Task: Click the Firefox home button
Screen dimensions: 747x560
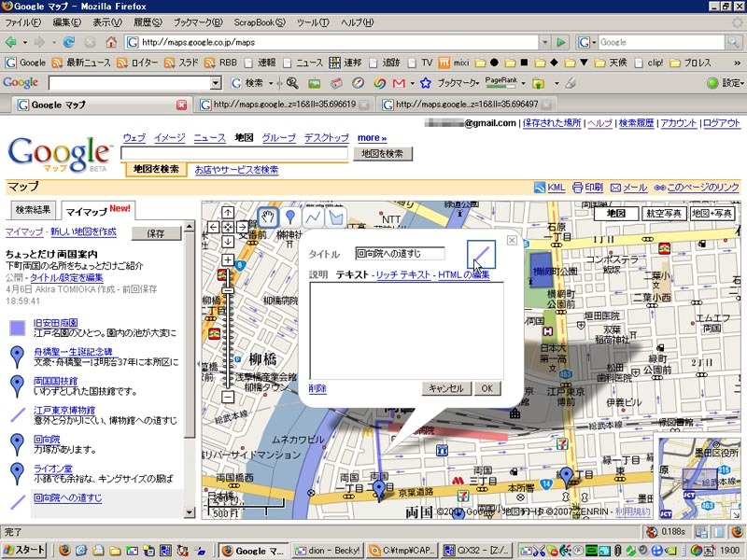Action: [x=111, y=42]
